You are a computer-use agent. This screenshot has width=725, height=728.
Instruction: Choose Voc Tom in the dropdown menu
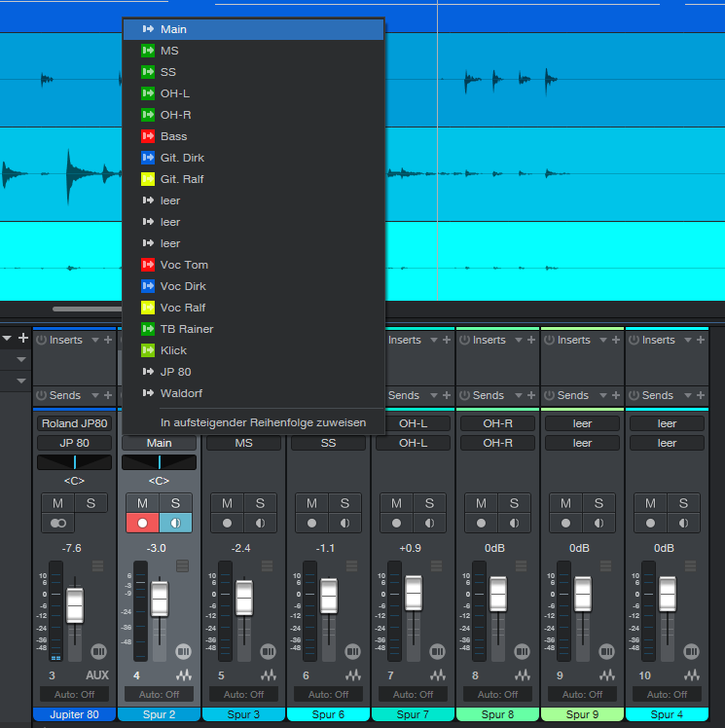(184, 265)
